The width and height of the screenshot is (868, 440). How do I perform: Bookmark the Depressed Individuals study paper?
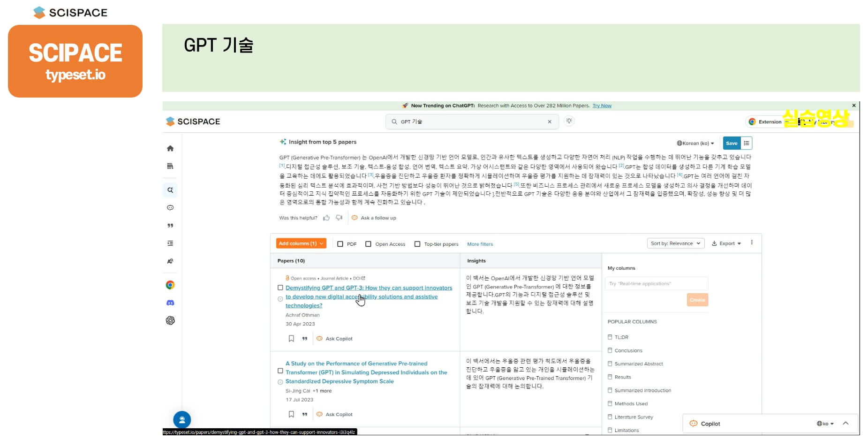point(291,414)
